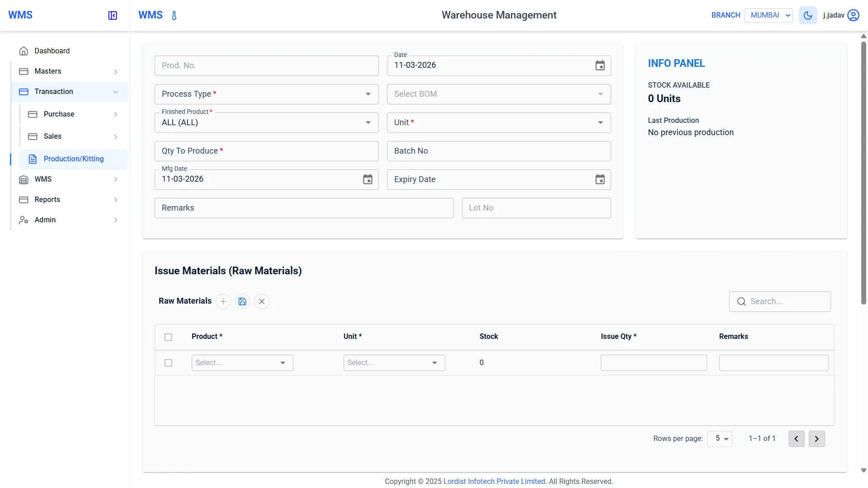Click the thermometer icon beside WMS
This screenshot has width=868, height=488.
coord(174,15)
